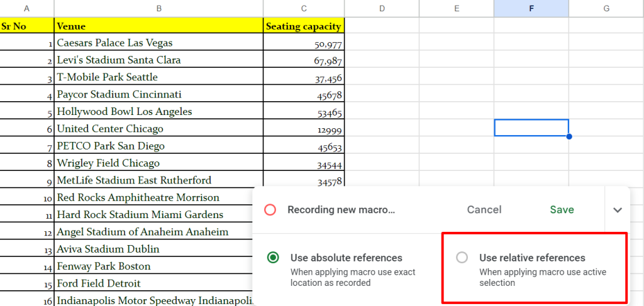The width and height of the screenshot is (644, 306).
Task: Click cell Red Rocks Amphitheatre Morrison
Action: pos(153,197)
